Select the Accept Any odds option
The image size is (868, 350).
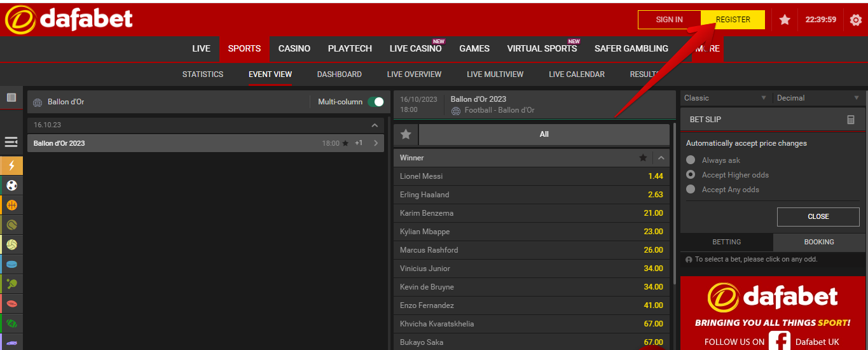click(691, 189)
